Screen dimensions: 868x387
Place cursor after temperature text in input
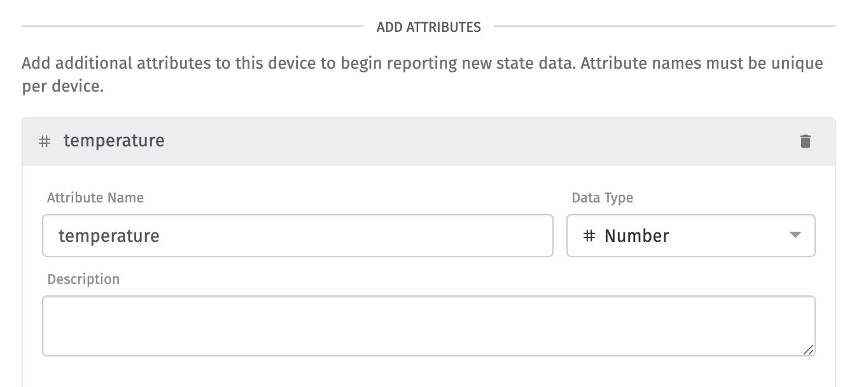[x=161, y=236]
